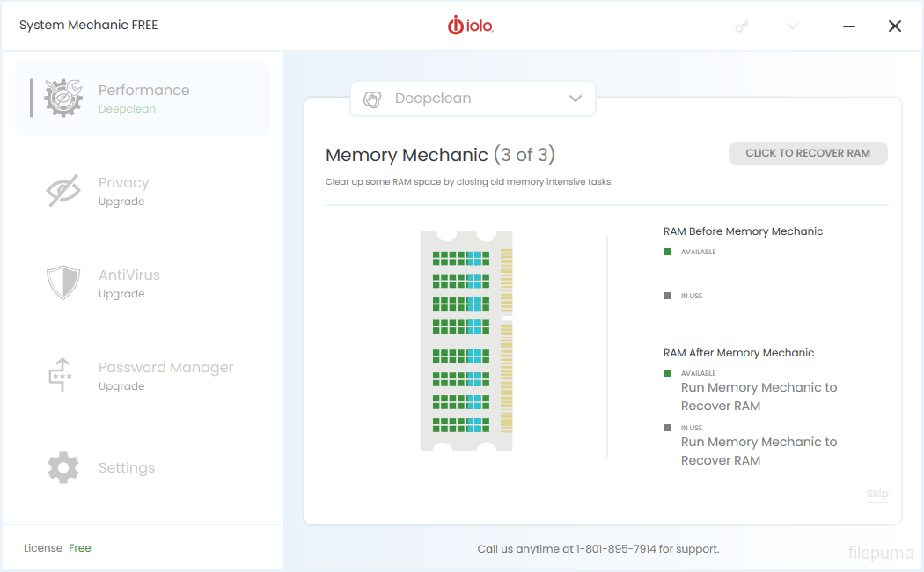
Task: Click the Password Manager upload icon
Action: 62,375
